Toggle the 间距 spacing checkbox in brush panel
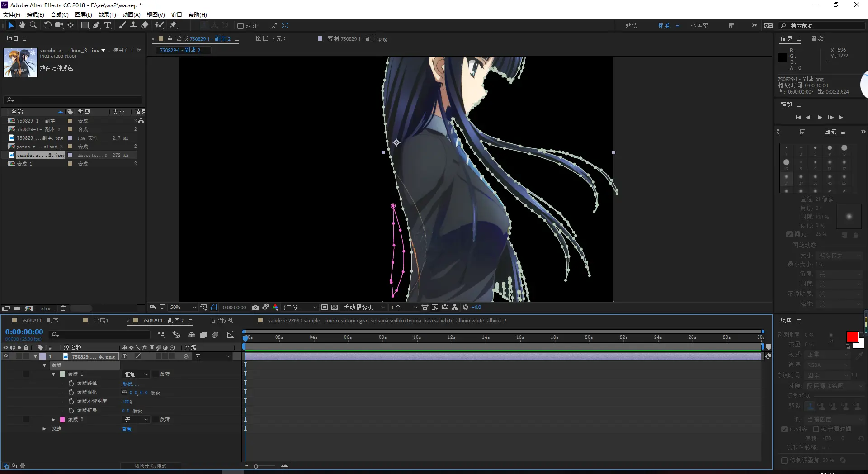The image size is (868, 474). pyautogui.click(x=789, y=234)
